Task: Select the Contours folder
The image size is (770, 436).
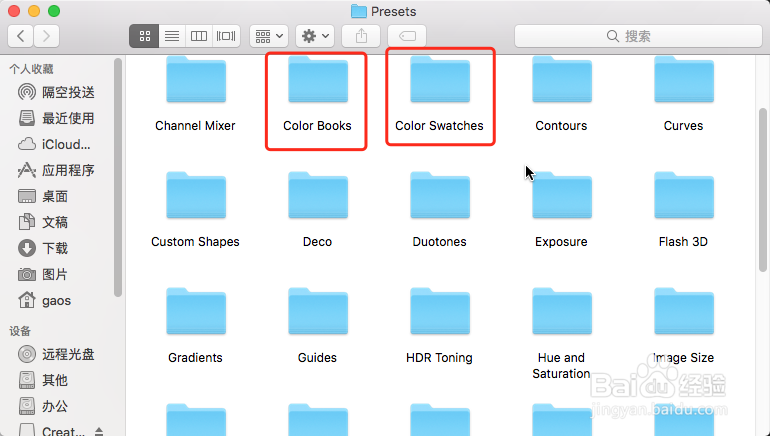Action: pyautogui.click(x=561, y=94)
